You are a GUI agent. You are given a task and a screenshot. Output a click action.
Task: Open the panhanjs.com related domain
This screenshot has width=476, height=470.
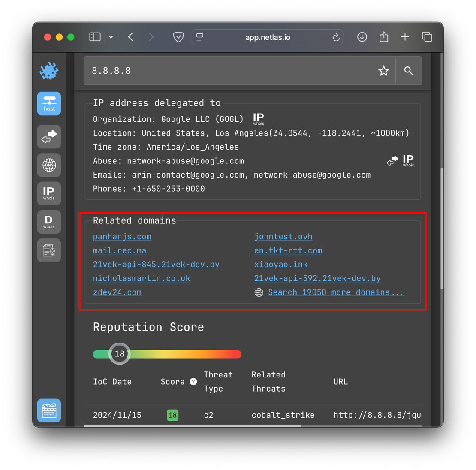122,237
